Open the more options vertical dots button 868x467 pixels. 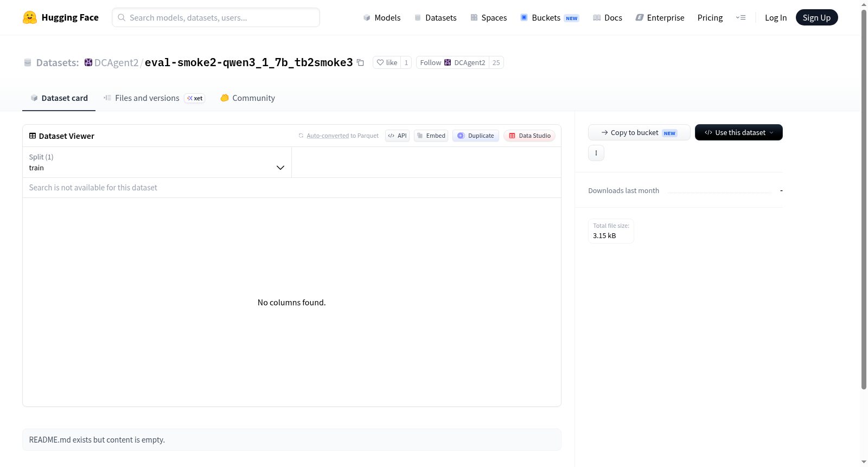[x=596, y=153]
